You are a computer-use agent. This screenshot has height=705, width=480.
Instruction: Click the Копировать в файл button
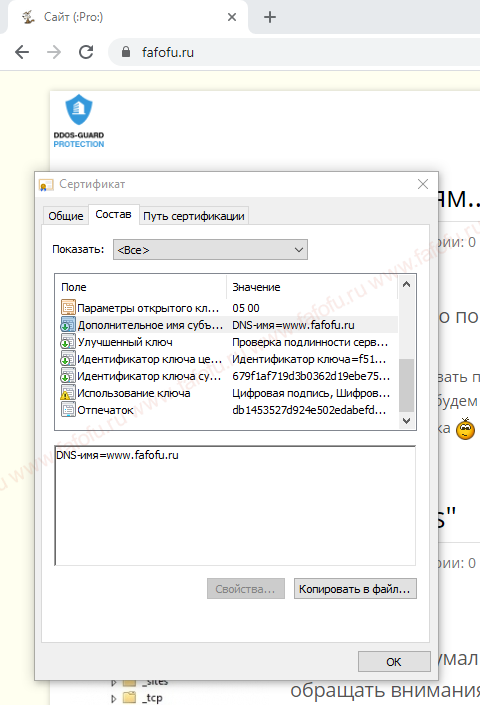click(x=355, y=589)
